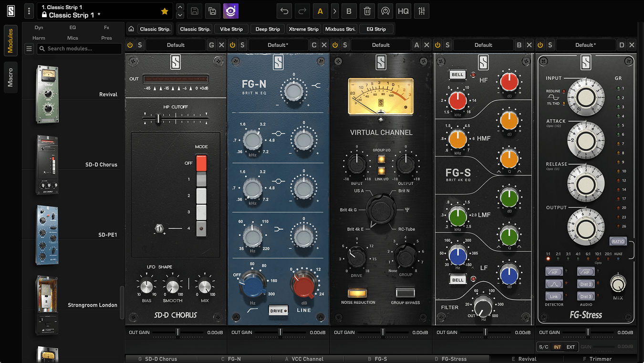Switch to the Xtreme Strip tab
Viewport: 644px width, 363px height.
pos(304,29)
